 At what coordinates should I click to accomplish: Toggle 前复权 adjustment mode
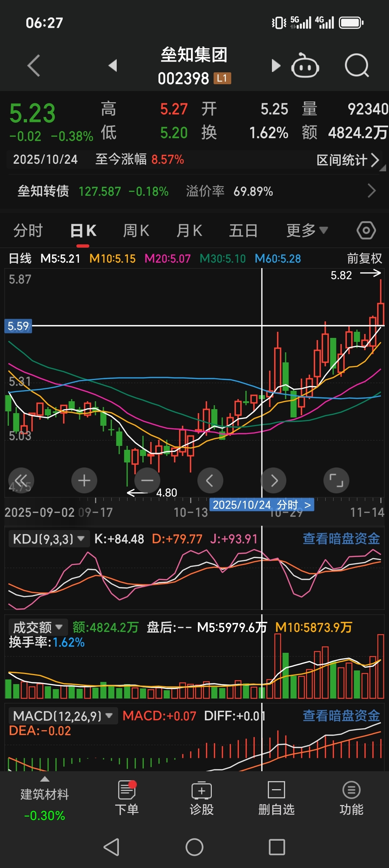tap(365, 258)
